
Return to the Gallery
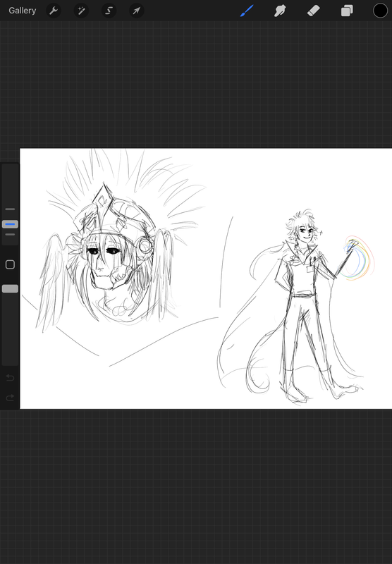click(23, 11)
